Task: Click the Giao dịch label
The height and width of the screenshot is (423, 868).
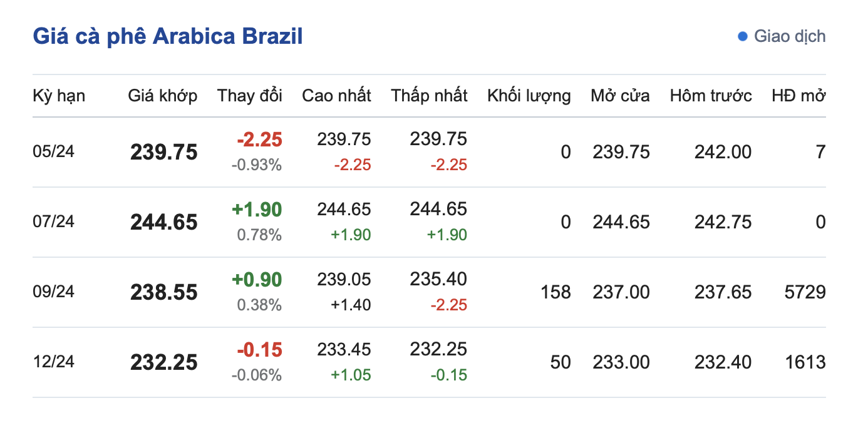Action: (x=789, y=36)
